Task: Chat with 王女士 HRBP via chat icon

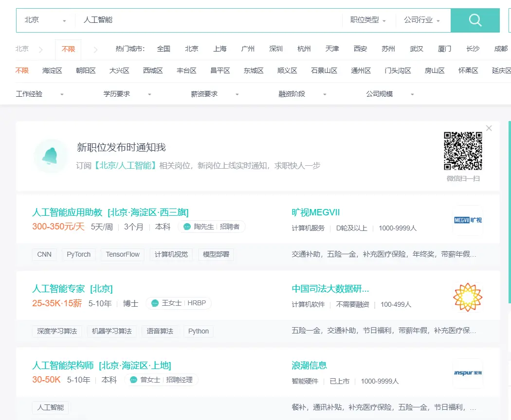Action: pos(155,303)
